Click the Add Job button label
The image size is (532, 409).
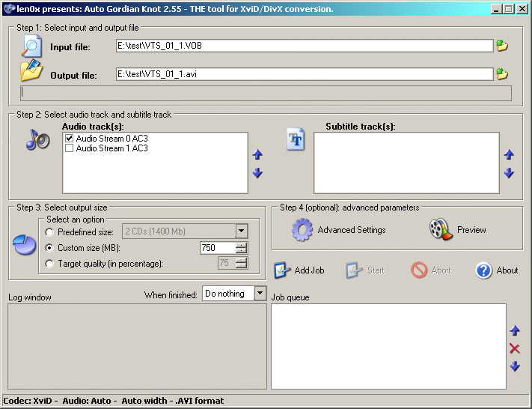(310, 270)
